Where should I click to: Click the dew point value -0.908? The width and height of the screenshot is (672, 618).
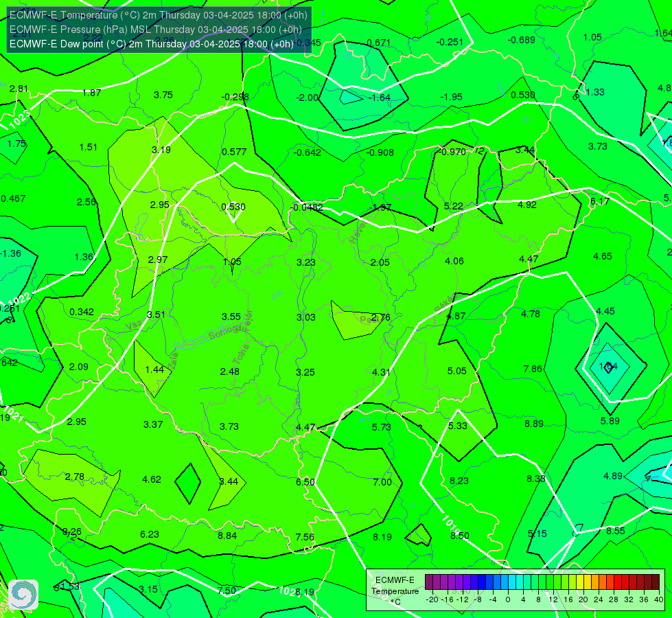[x=380, y=152]
